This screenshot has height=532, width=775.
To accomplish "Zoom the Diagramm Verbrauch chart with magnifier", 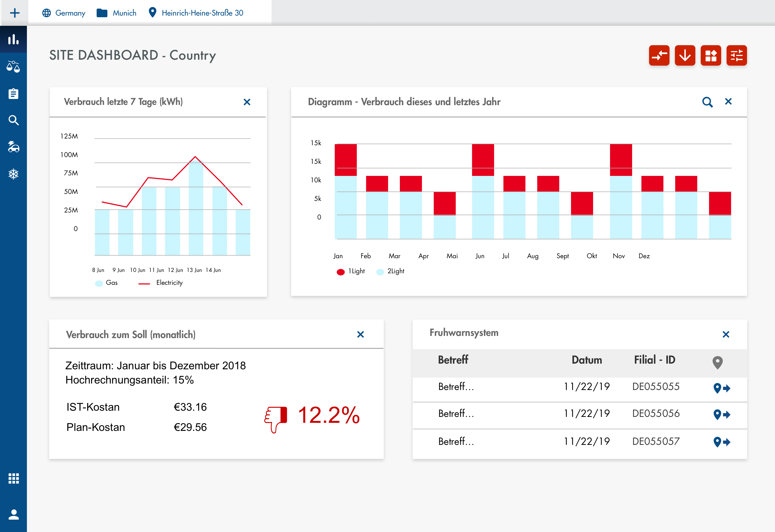I will tap(707, 102).
